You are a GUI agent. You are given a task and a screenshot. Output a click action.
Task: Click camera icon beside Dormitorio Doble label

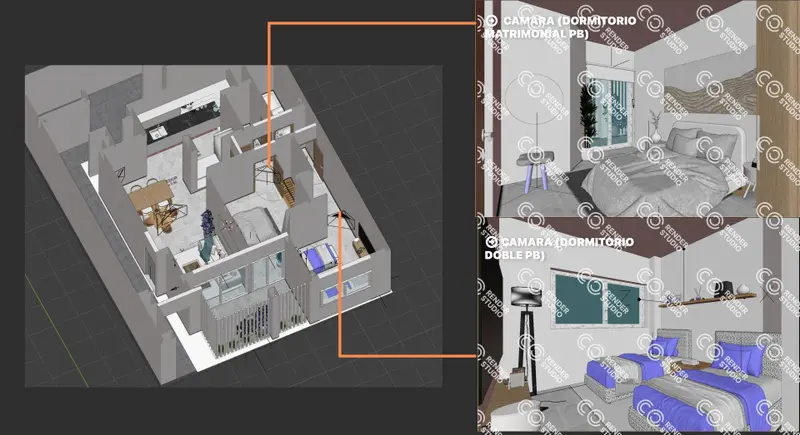pyautogui.click(x=491, y=242)
